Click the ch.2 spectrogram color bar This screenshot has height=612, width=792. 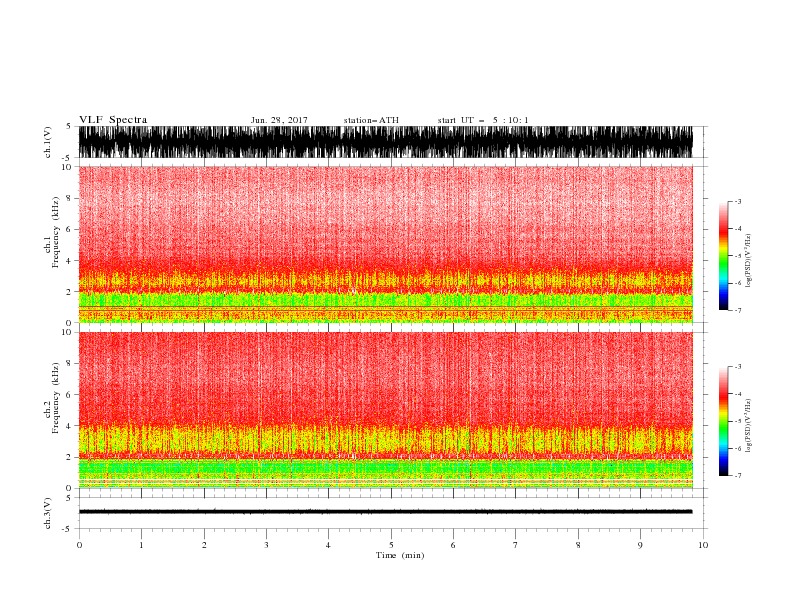click(x=723, y=421)
